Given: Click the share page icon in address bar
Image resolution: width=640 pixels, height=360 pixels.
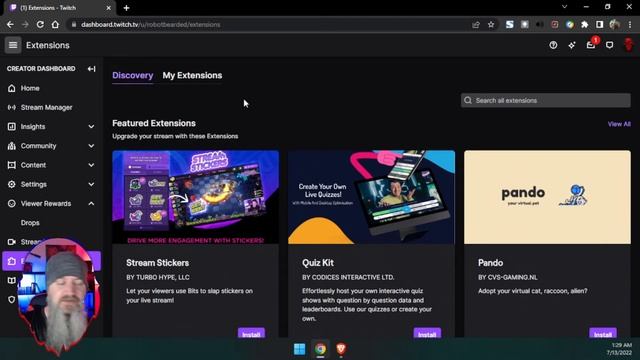Looking at the screenshot, I should click(x=476, y=24).
